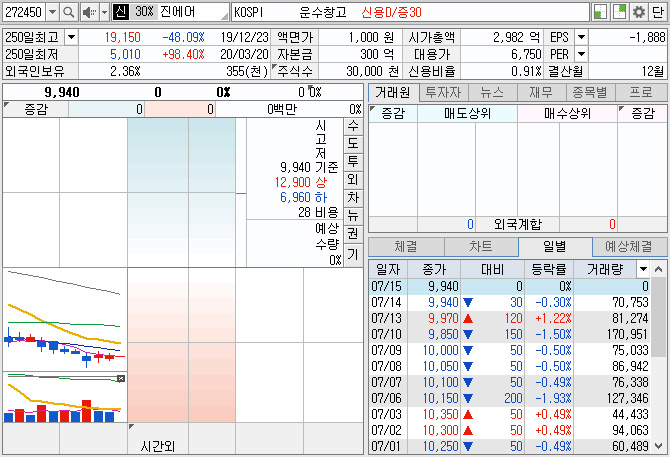Screen dimensions: 670x457
Task: Click the black 신 credit badge icon
Action: [120, 12]
